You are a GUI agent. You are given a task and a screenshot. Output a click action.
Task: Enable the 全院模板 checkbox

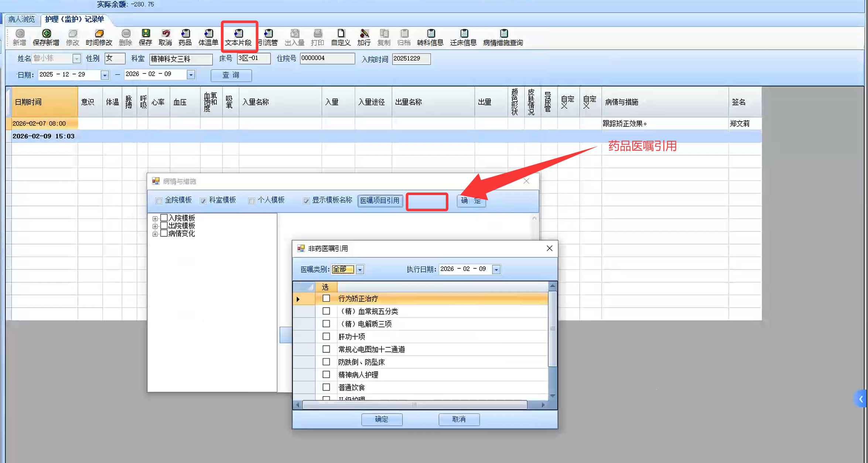(x=159, y=201)
